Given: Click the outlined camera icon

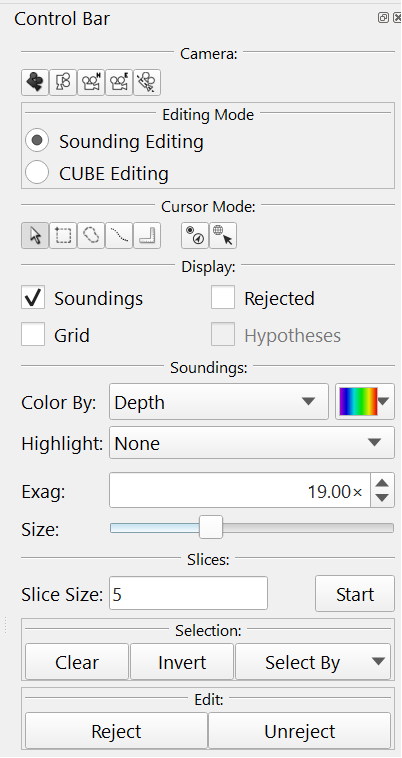Looking at the screenshot, I should pos(63,82).
